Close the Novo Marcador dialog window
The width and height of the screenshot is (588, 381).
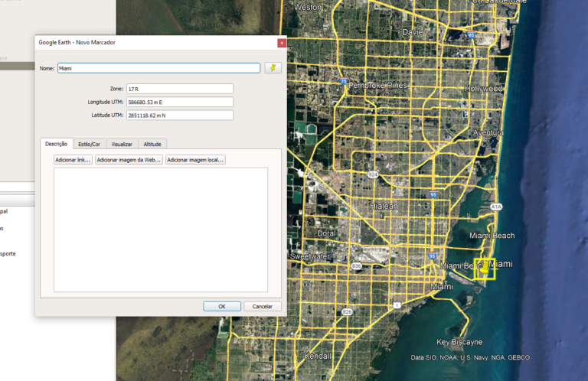282,43
